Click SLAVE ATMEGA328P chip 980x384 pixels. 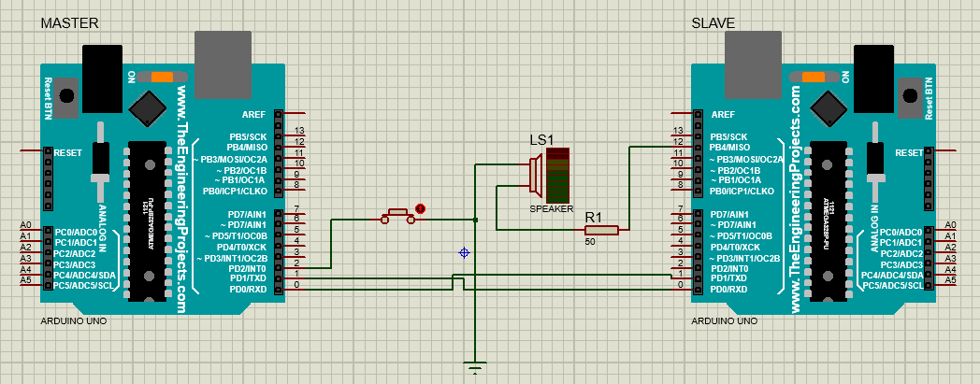tap(829, 221)
